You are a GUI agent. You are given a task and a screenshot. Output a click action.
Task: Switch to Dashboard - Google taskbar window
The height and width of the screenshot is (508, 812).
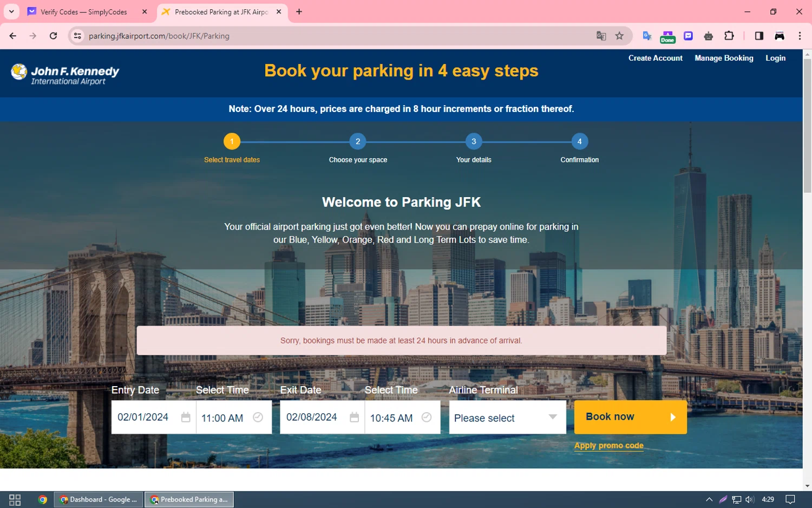coord(99,499)
